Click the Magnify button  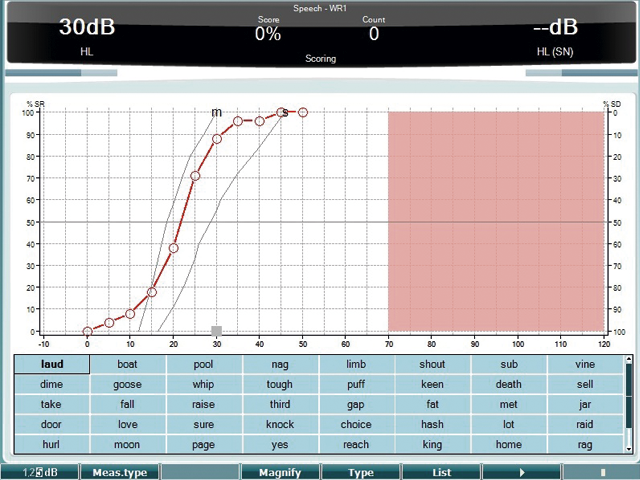click(x=280, y=472)
